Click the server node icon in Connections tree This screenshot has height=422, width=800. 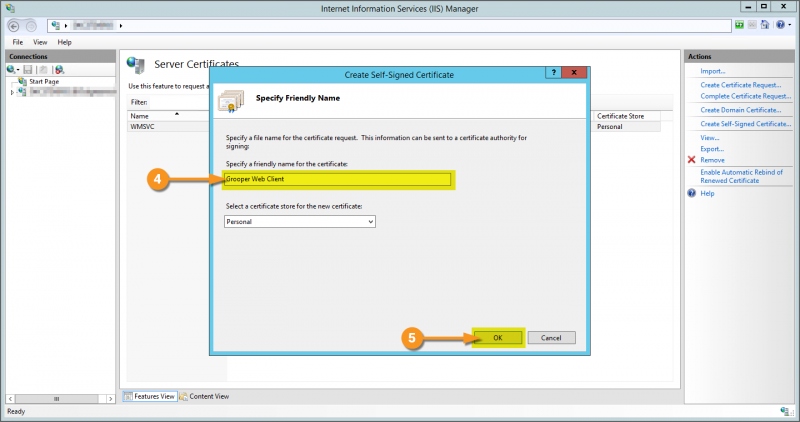[22, 92]
